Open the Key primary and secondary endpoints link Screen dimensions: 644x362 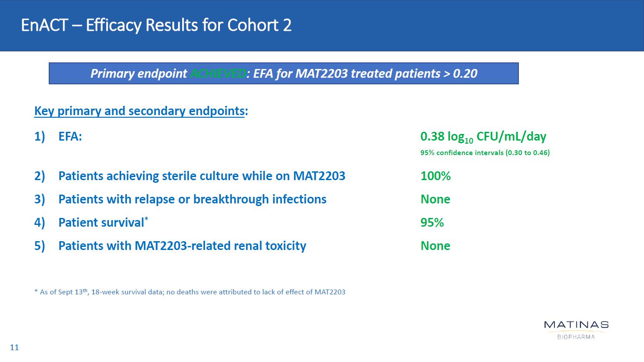(139, 111)
